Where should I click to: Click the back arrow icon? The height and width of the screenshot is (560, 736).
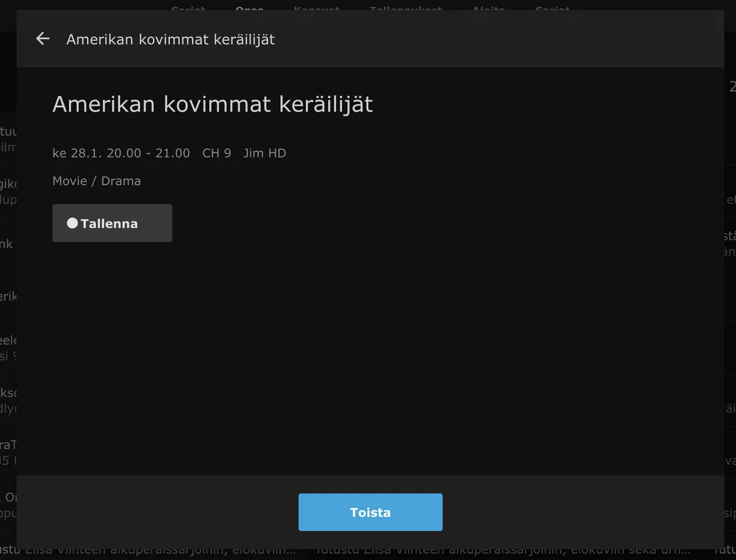[x=42, y=39]
